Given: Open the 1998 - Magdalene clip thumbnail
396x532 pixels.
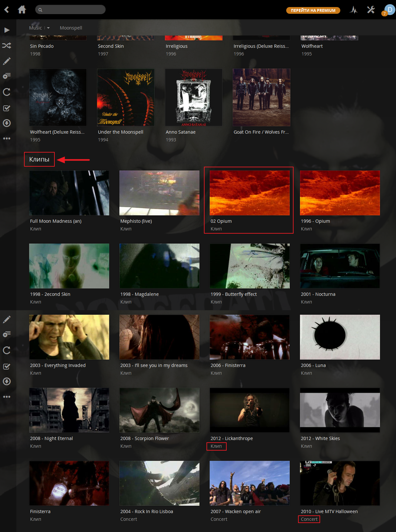Looking at the screenshot, I should pyautogui.click(x=159, y=266).
